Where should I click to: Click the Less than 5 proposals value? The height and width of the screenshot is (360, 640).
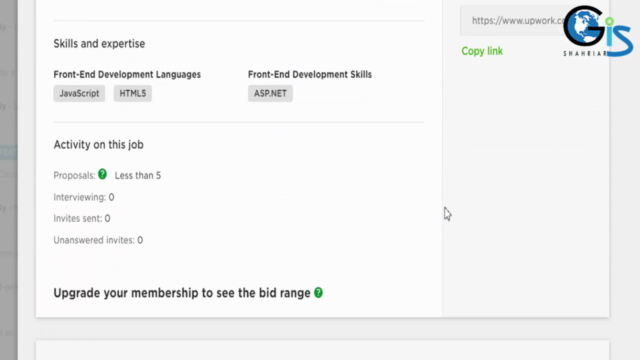pos(138,176)
